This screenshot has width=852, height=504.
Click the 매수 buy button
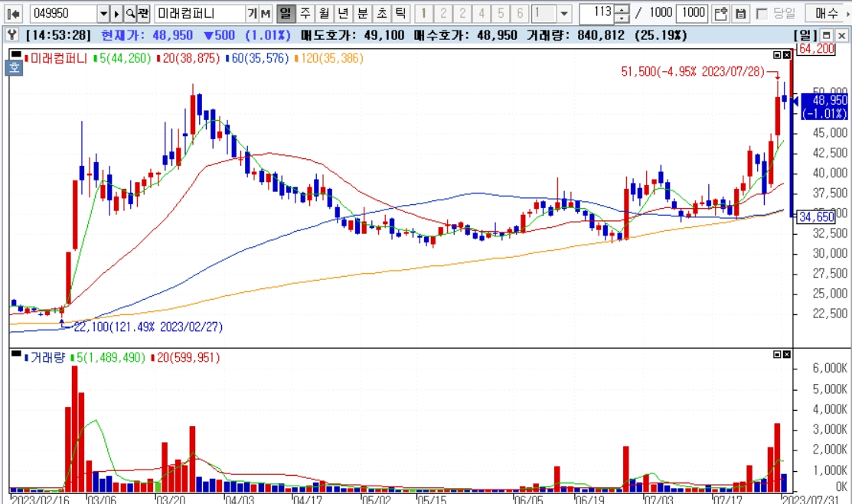coord(826,14)
